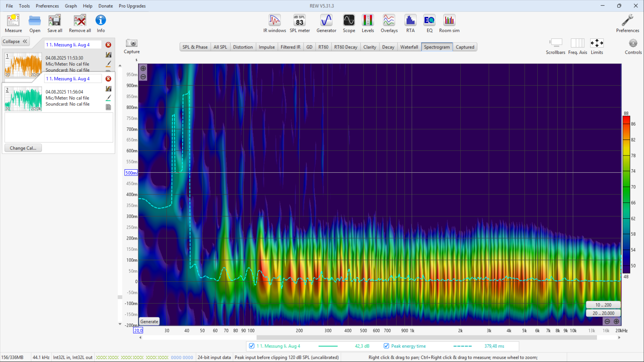Switch to the Impulse tab
This screenshot has height=362, width=644.
tap(266, 47)
